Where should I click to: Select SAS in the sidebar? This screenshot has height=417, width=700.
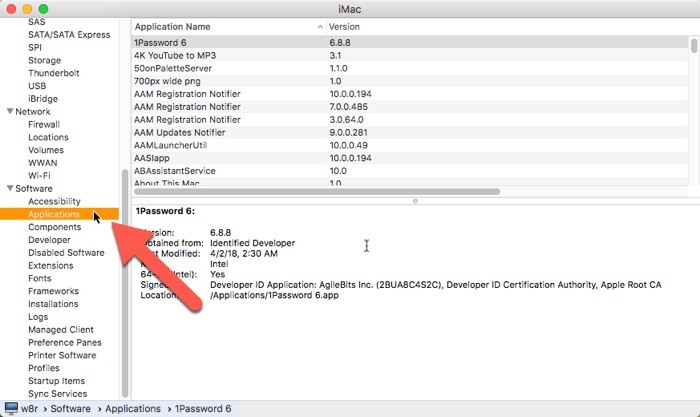click(37, 22)
